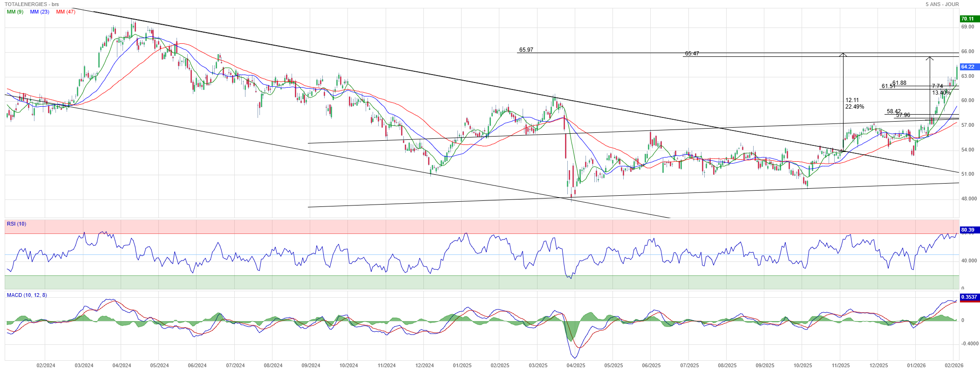
Task: Select the 65.97 horizontal target line label
Action: tap(526, 50)
